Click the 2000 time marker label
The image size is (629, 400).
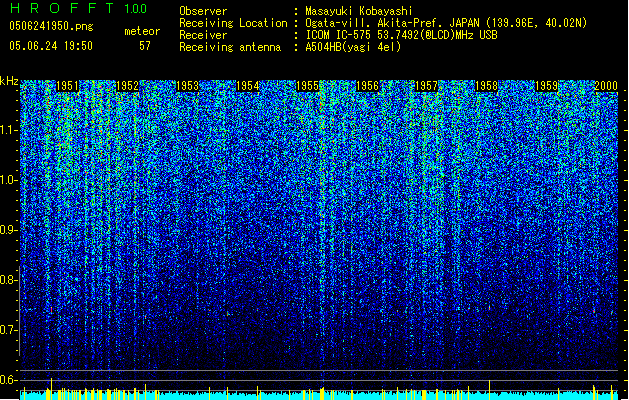pos(606,86)
